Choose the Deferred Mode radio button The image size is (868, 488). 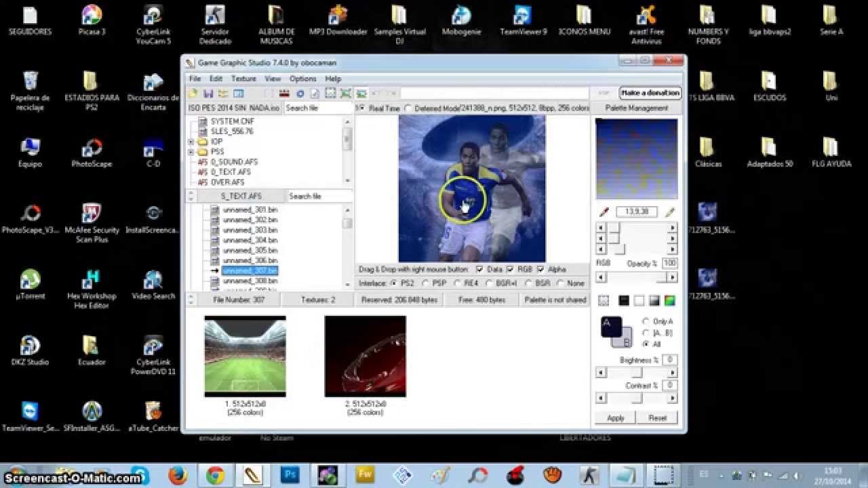click(408, 108)
